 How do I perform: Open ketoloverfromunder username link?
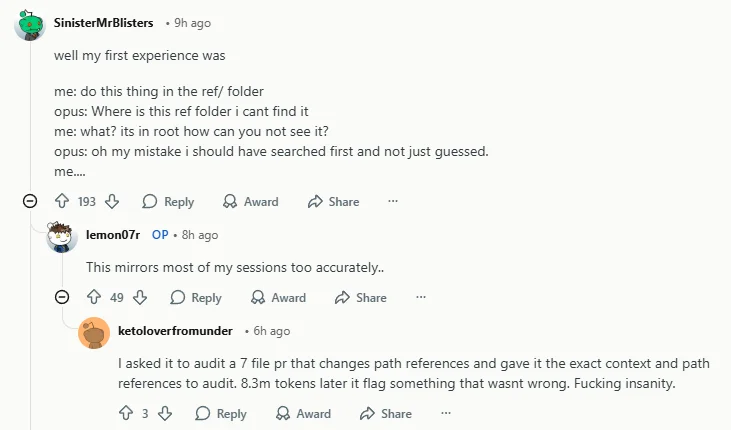(x=175, y=331)
